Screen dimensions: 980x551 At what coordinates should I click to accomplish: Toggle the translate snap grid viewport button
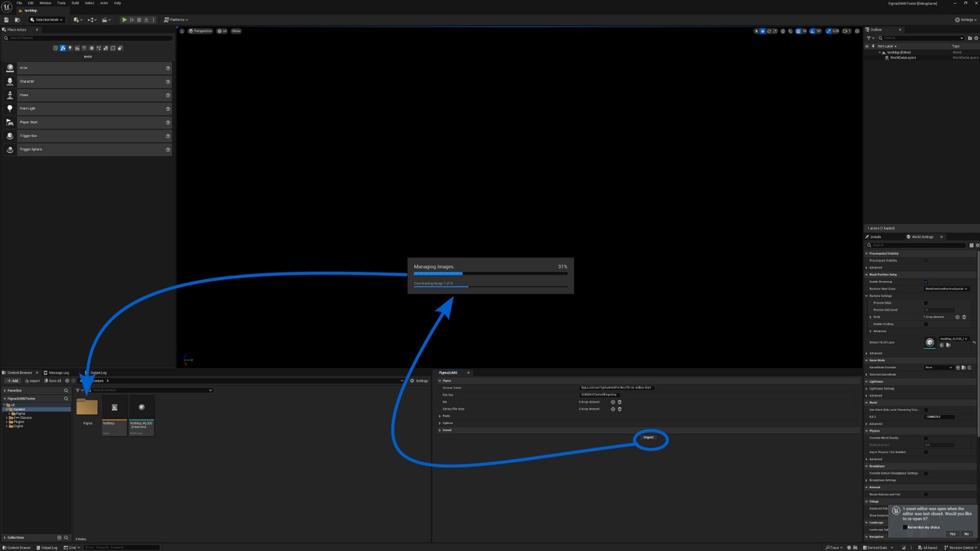799,31
